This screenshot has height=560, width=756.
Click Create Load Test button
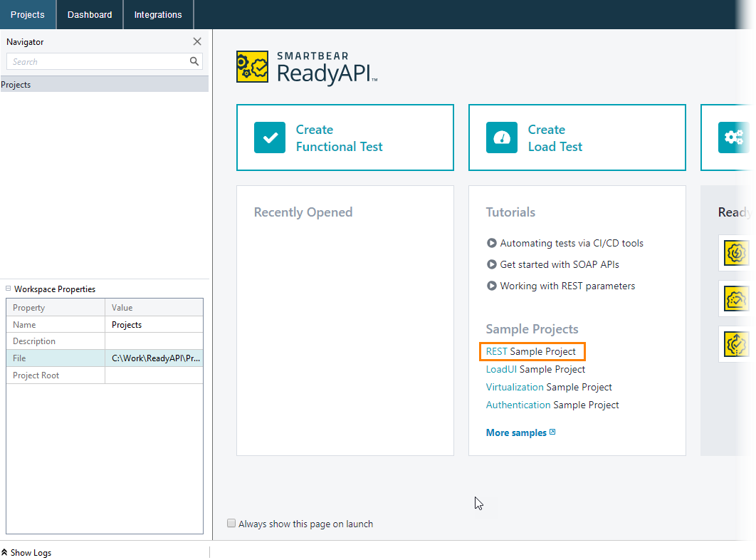coord(577,138)
